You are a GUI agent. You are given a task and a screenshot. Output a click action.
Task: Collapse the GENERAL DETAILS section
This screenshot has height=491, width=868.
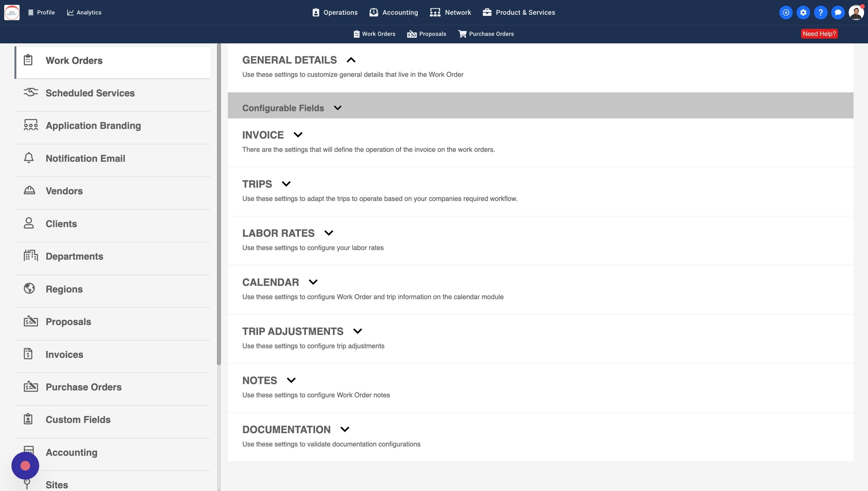click(351, 60)
